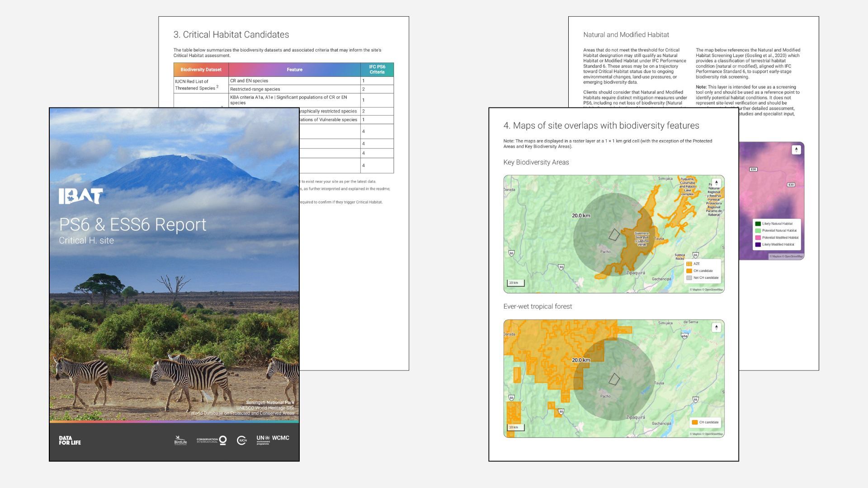Click the IFC PS6 Criteria column header
Viewport: 868px width, 488px height.
[x=377, y=70]
